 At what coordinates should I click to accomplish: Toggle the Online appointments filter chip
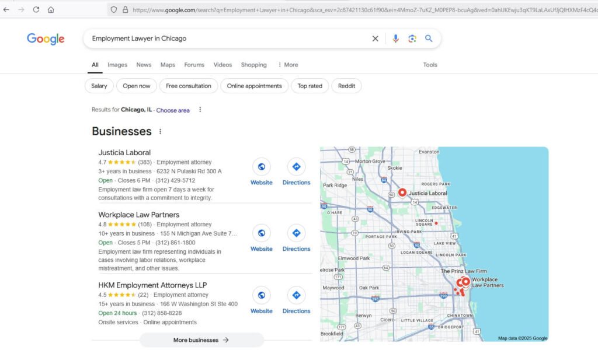click(255, 86)
